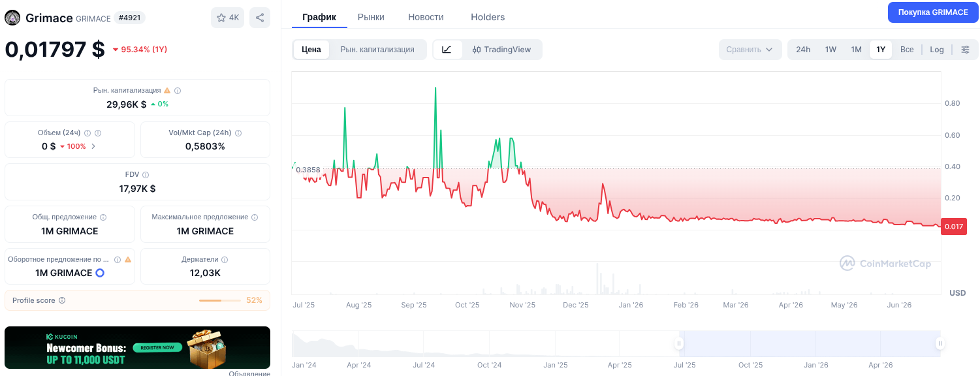Click the 29,96K $ market cap value
The width and height of the screenshot is (980, 376).
pyautogui.click(x=127, y=104)
